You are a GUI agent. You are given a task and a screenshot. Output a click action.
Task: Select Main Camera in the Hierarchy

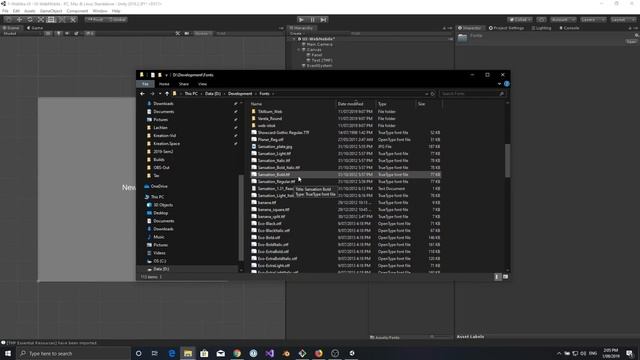[319, 44]
